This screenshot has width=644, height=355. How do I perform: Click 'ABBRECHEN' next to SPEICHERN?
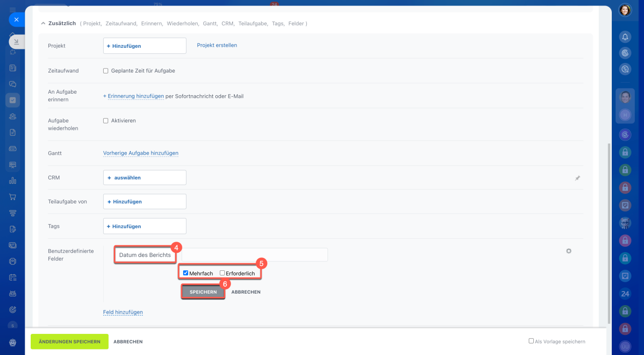[246, 292]
